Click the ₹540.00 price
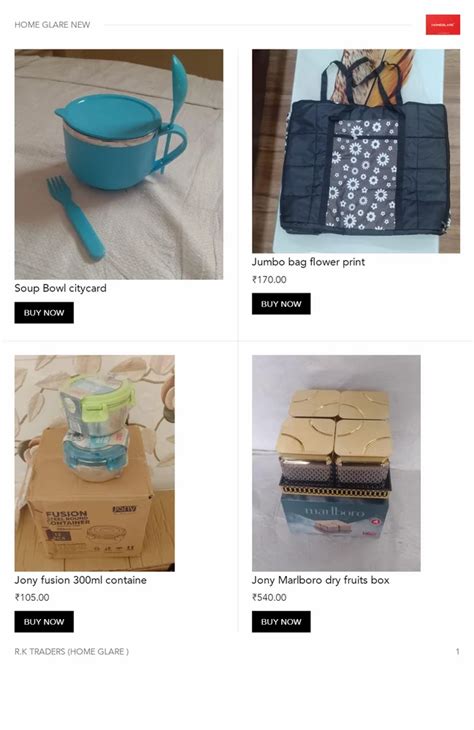This screenshot has width=474, height=730. click(x=269, y=597)
